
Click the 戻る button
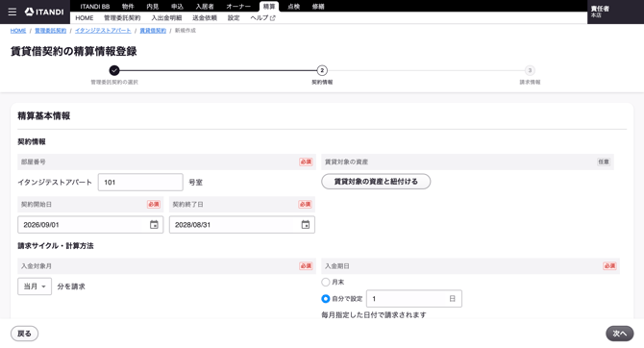click(x=24, y=334)
